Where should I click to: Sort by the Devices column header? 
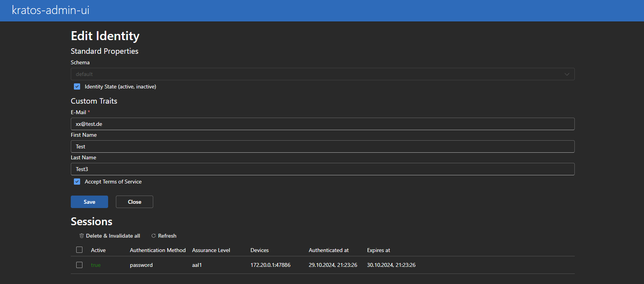tap(260, 250)
